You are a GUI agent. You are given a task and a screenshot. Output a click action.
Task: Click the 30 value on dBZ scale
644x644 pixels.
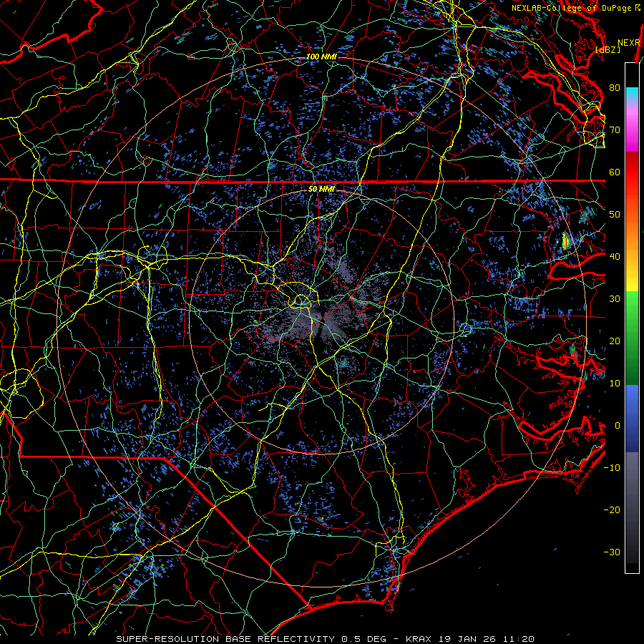point(615,299)
